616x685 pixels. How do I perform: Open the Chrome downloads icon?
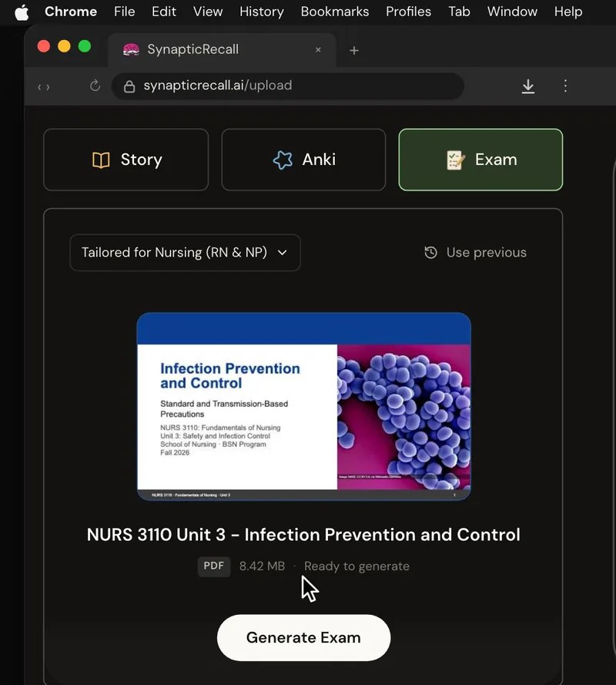(x=527, y=86)
